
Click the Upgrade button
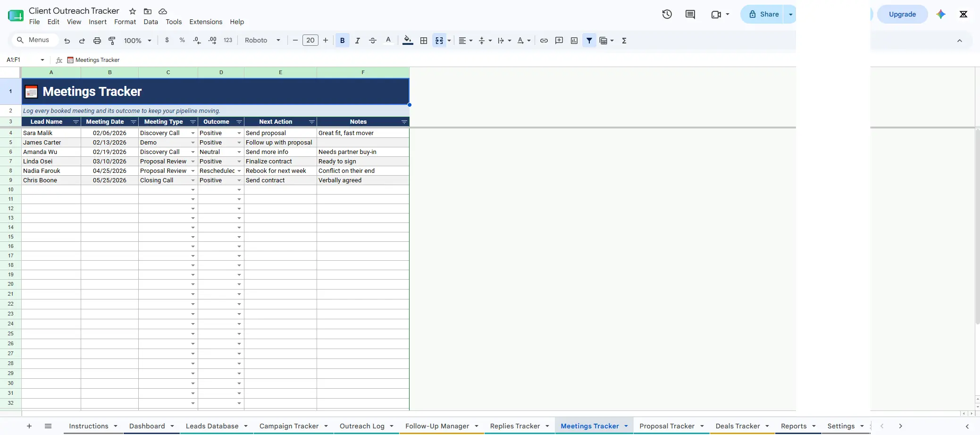[902, 14]
